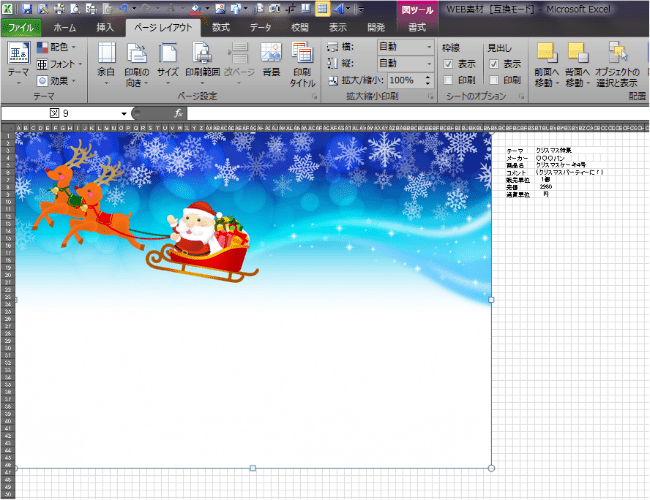The image size is (650, 500).
Task: Open Selection Pane (オブジェクトの選択と表示)
Action: pyautogui.click(x=617, y=64)
